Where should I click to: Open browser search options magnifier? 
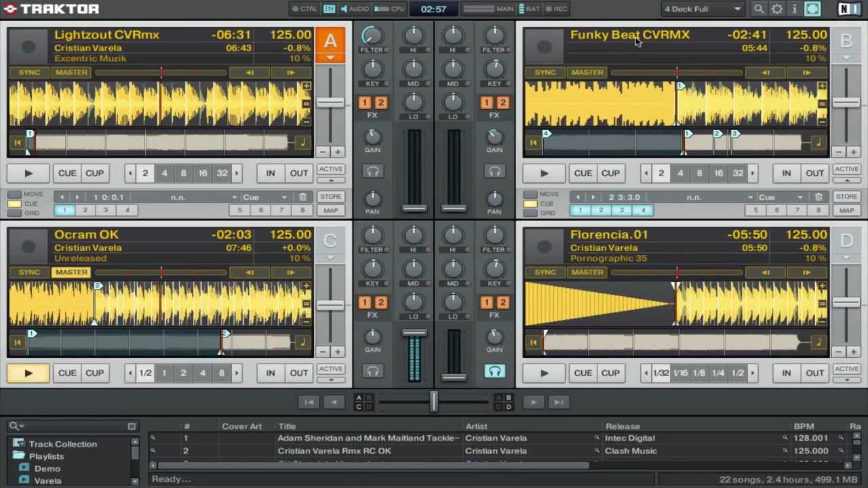15,426
